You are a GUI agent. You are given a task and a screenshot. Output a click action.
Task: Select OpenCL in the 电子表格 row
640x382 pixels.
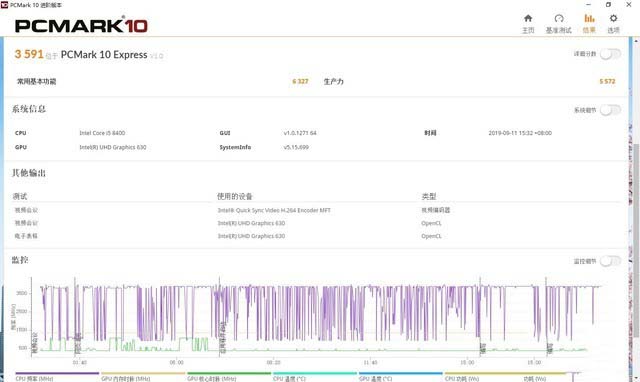click(431, 236)
